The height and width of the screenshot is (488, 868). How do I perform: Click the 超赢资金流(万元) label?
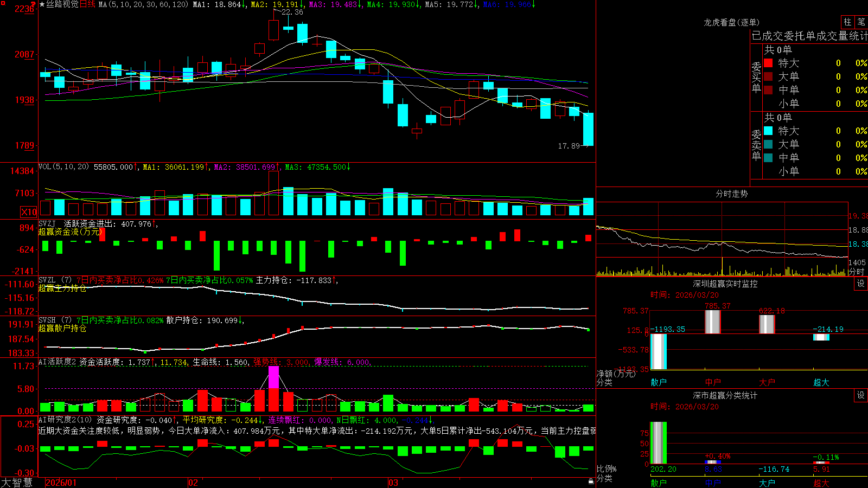pyautogui.click(x=70, y=232)
